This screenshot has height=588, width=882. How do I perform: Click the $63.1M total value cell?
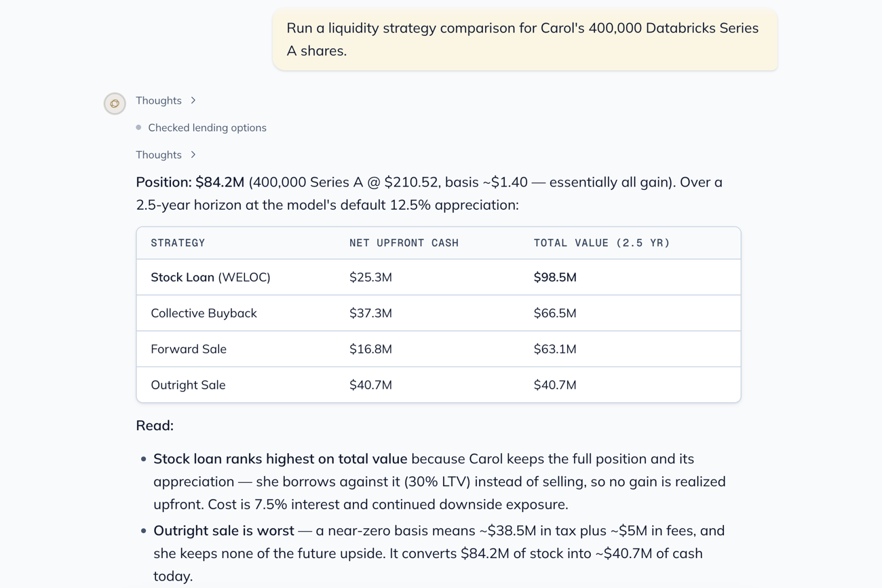tap(555, 349)
